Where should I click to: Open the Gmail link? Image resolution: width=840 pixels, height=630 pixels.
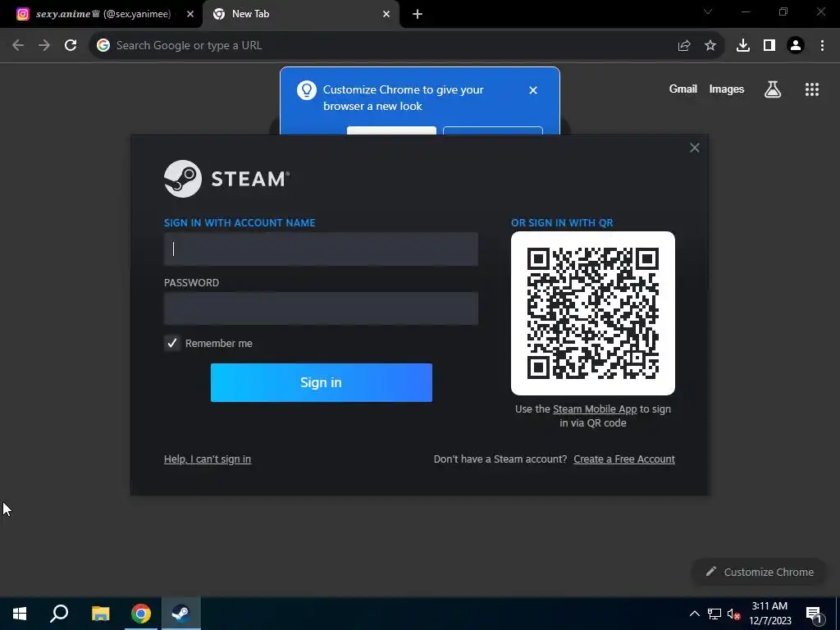[683, 89]
